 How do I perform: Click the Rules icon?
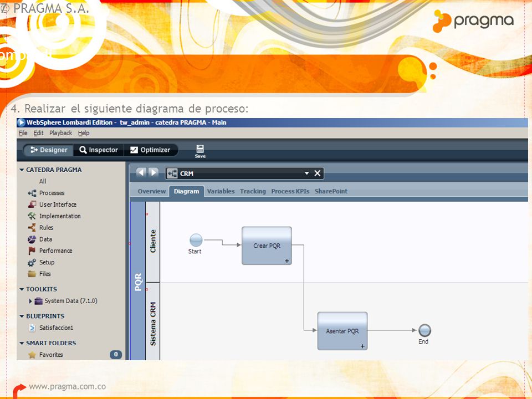tap(32, 228)
